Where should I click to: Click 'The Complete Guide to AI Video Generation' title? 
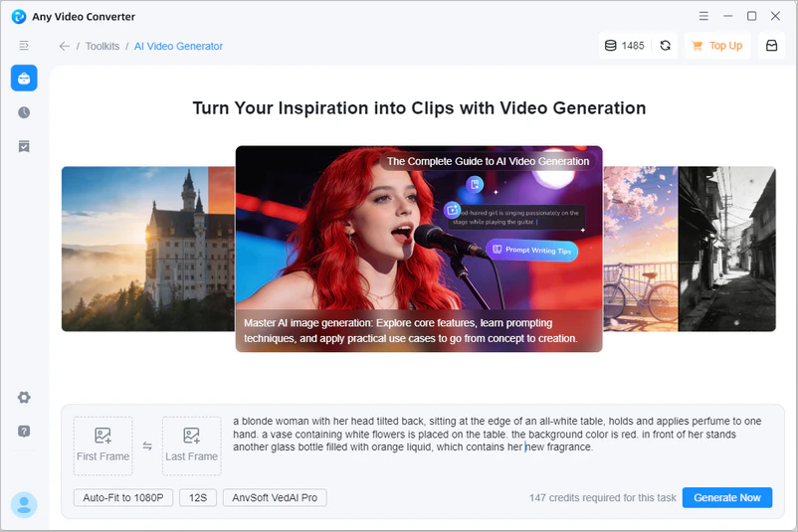pos(489,161)
